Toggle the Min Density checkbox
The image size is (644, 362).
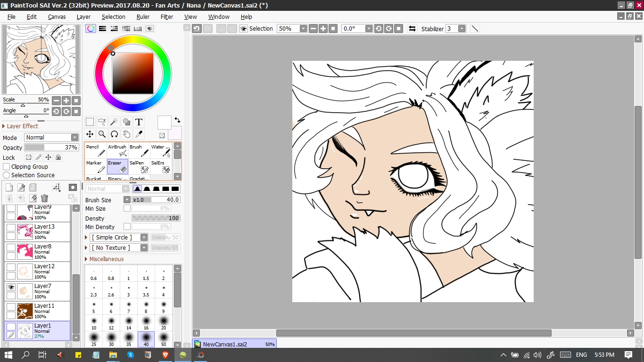(x=127, y=227)
